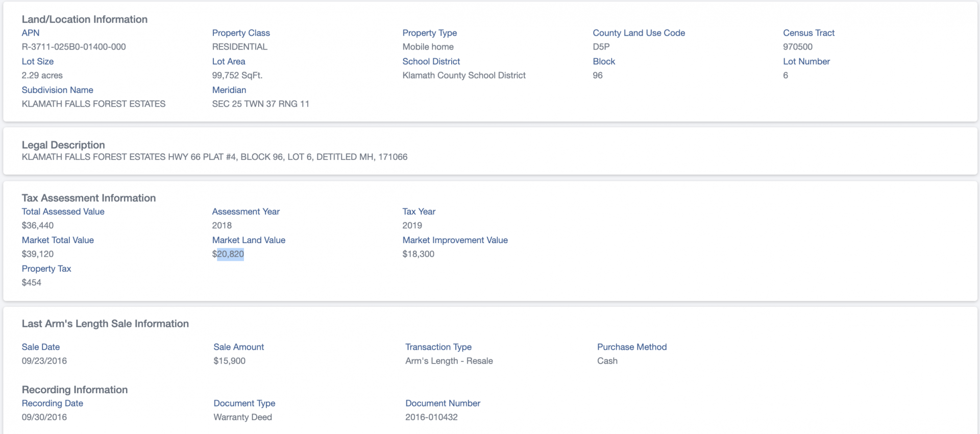
Task: Click the Legal Description heading
Action: pyautogui.click(x=63, y=145)
